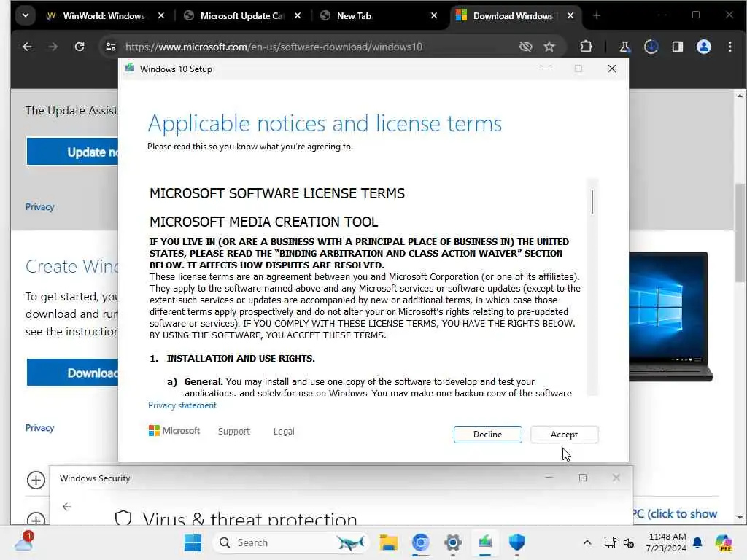Minimize the Windows 10 Setup window
This screenshot has height=560, width=747.
tap(546, 69)
